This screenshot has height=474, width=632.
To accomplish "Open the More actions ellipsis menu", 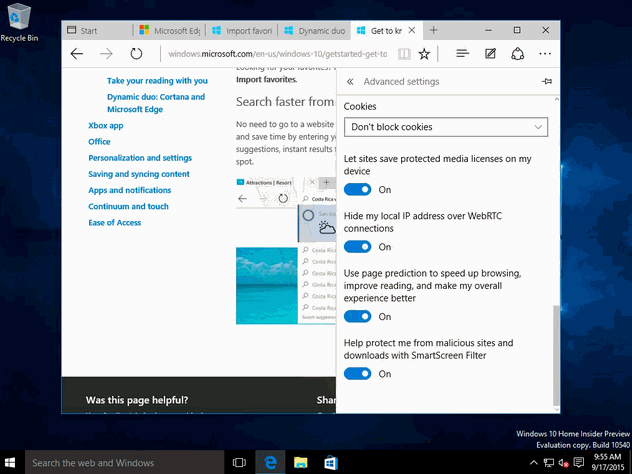I will point(545,54).
